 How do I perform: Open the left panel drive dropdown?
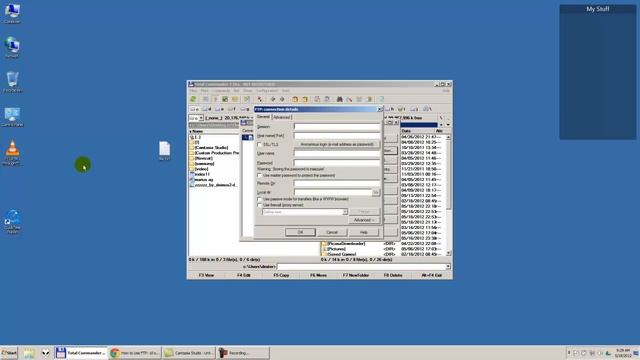click(x=201, y=118)
